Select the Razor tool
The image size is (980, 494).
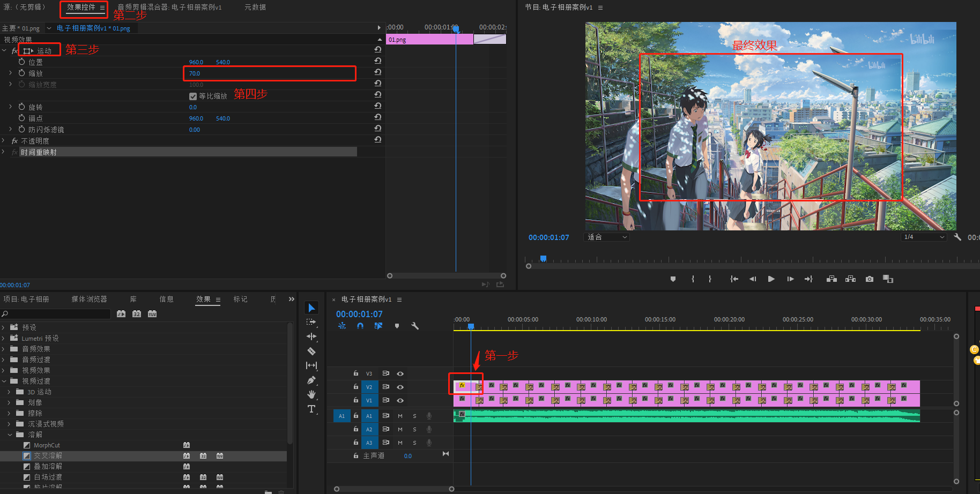(311, 351)
